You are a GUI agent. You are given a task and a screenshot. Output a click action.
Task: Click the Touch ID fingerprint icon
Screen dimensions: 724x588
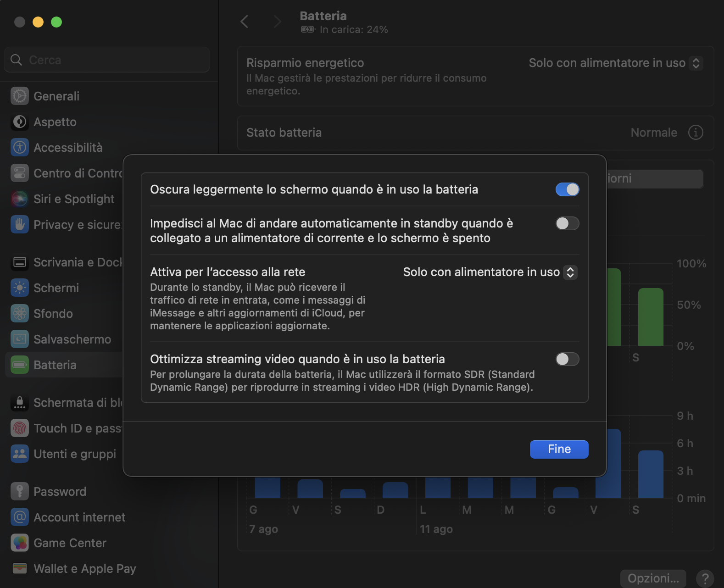point(19,428)
